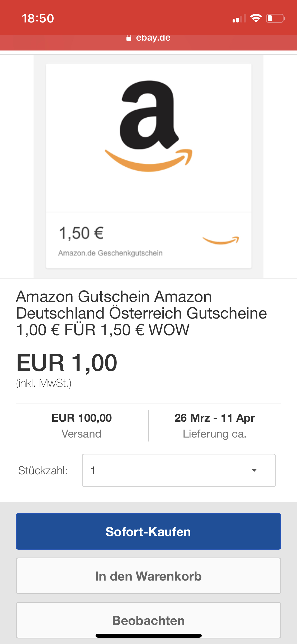Add item with In den Warenkorb
This screenshot has width=297, height=644.
point(148,576)
